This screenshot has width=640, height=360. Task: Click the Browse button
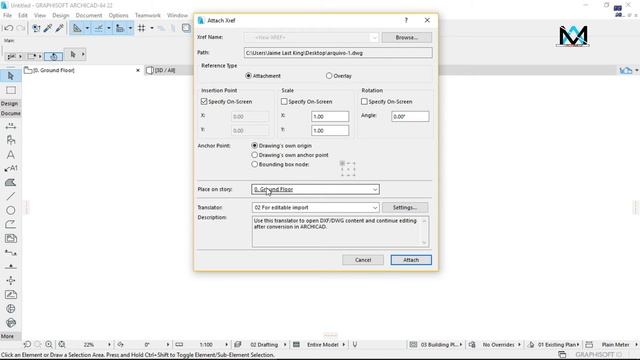coord(407,38)
